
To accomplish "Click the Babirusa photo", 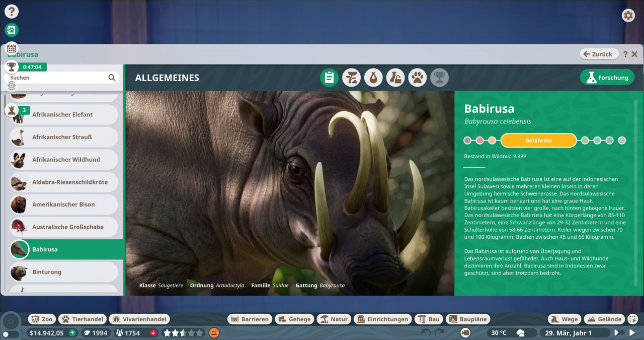I will point(290,193).
